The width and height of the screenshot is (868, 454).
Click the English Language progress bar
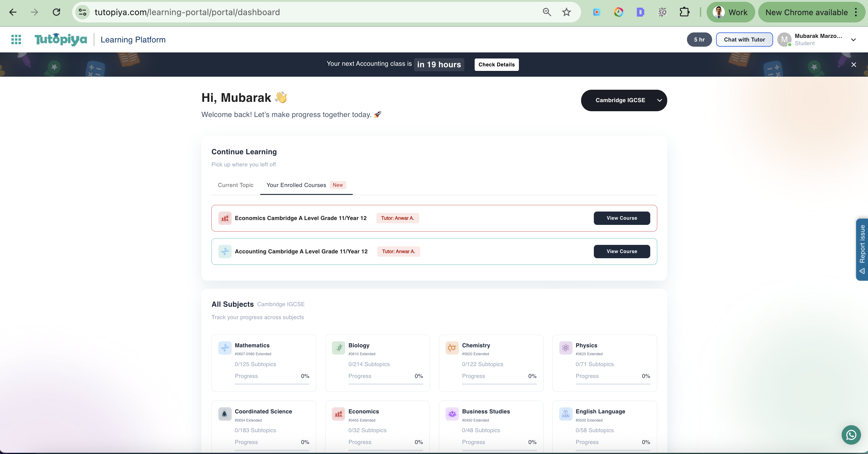point(613,451)
